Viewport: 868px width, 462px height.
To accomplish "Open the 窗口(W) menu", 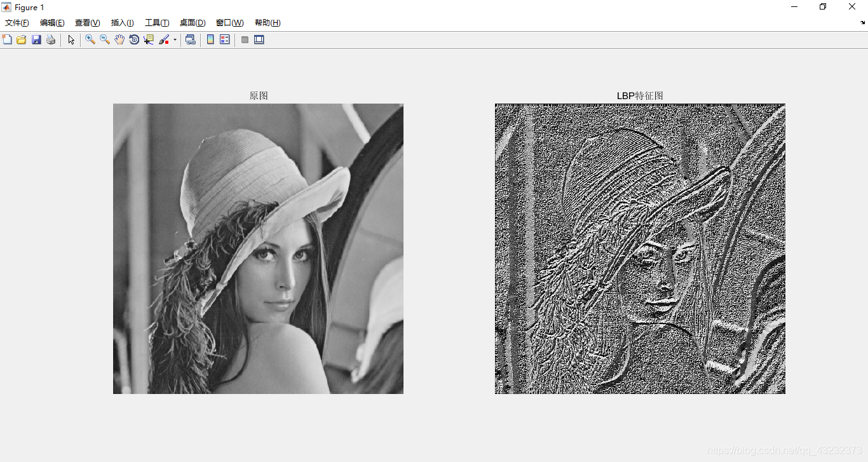I will [230, 23].
